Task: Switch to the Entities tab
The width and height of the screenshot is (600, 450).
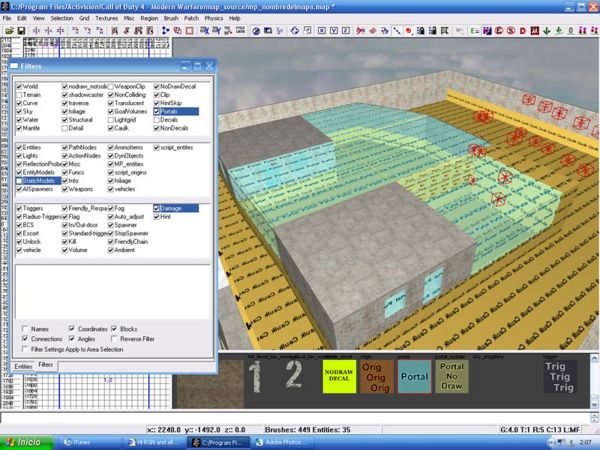Action: coord(23,367)
